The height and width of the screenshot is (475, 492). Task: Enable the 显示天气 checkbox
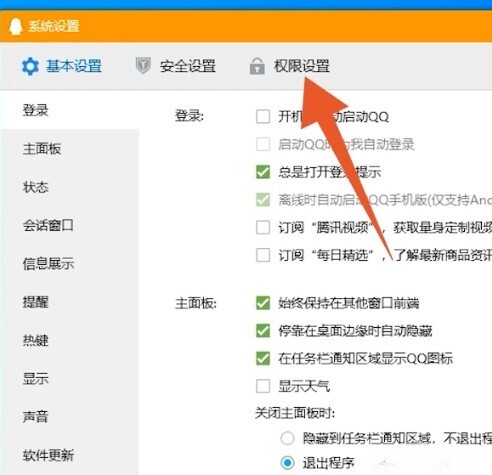pyautogui.click(x=263, y=386)
